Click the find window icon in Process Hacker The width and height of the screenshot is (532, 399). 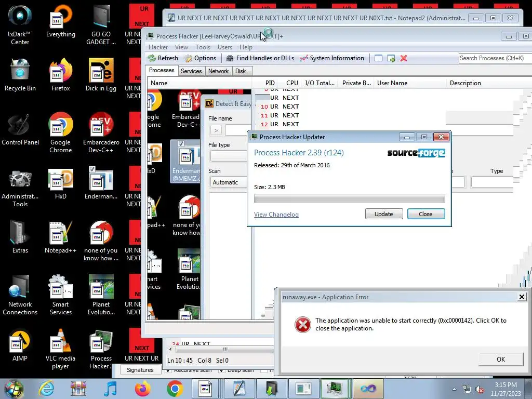378,58
